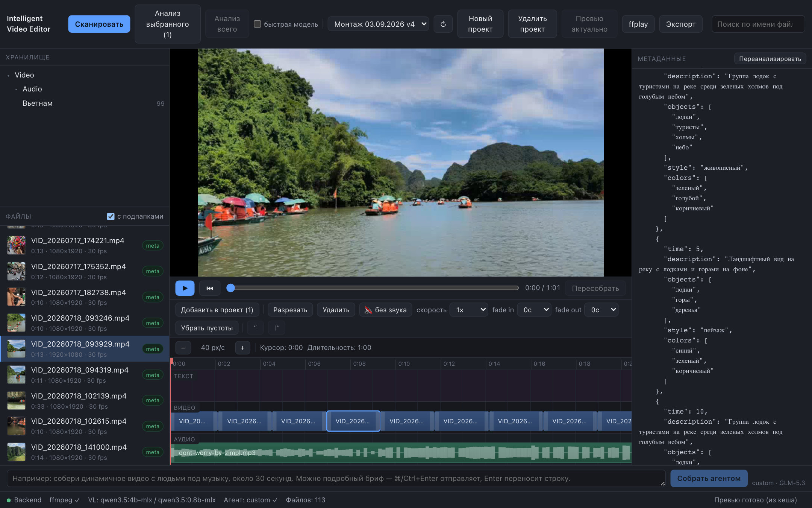Image resolution: width=812 pixels, height=508 pixels.
Task: Zoom in timeline with plus button
Action: 242,348
